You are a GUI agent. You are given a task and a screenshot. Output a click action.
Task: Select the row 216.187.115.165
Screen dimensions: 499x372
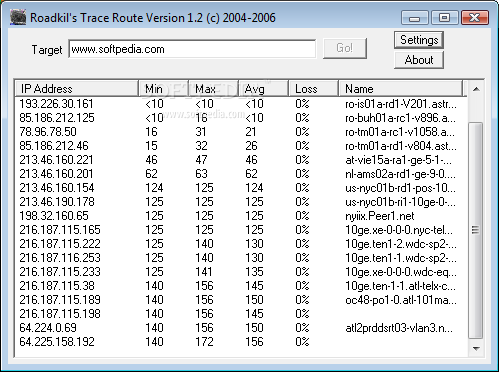pyautogui.click(x=241, y=230)
